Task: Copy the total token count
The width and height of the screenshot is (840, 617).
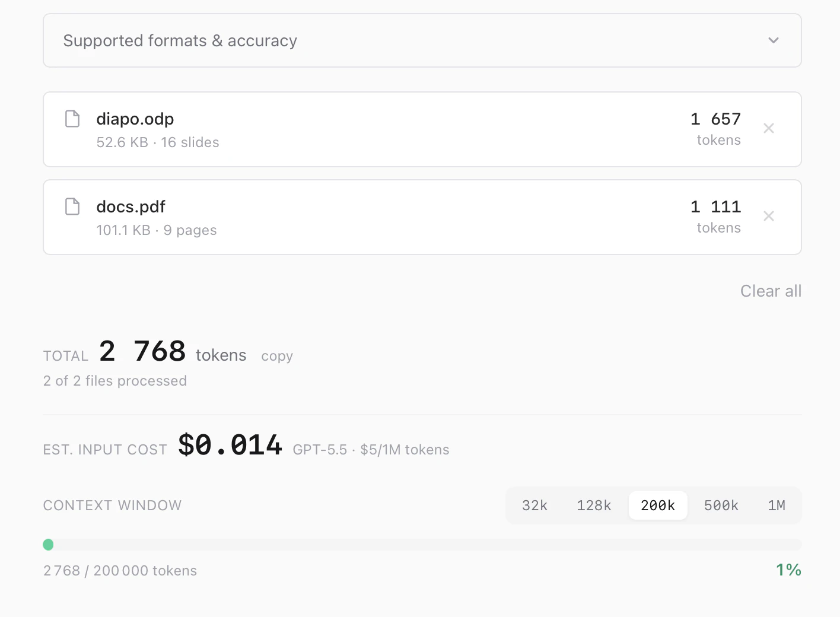Action: (x=277, y=356)
